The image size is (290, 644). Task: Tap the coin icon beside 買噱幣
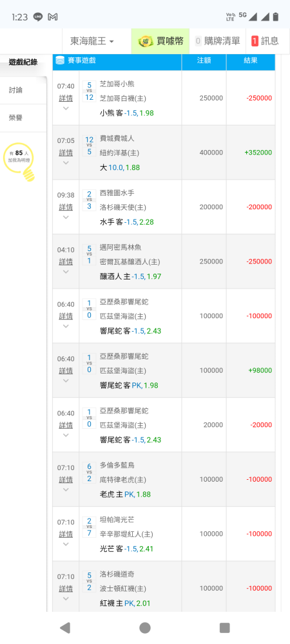click(x=146, y=41)
